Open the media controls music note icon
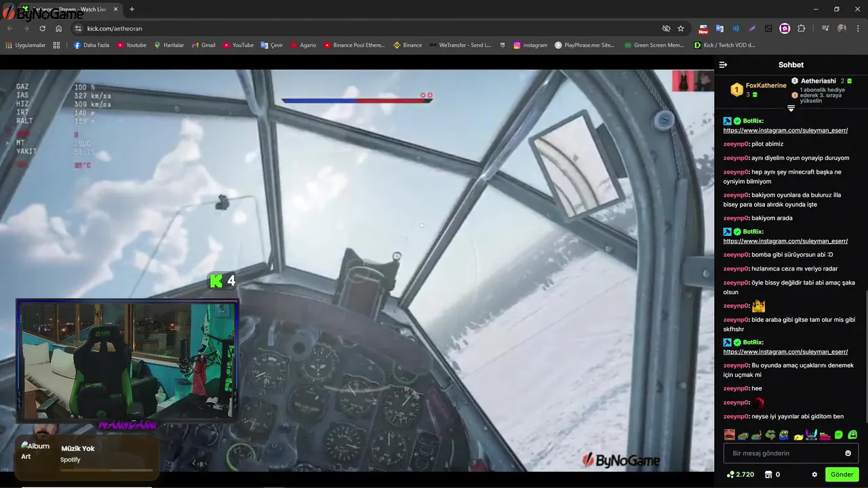Image resolution: width=868 pixels, height=488 pixels. (825, 28)
